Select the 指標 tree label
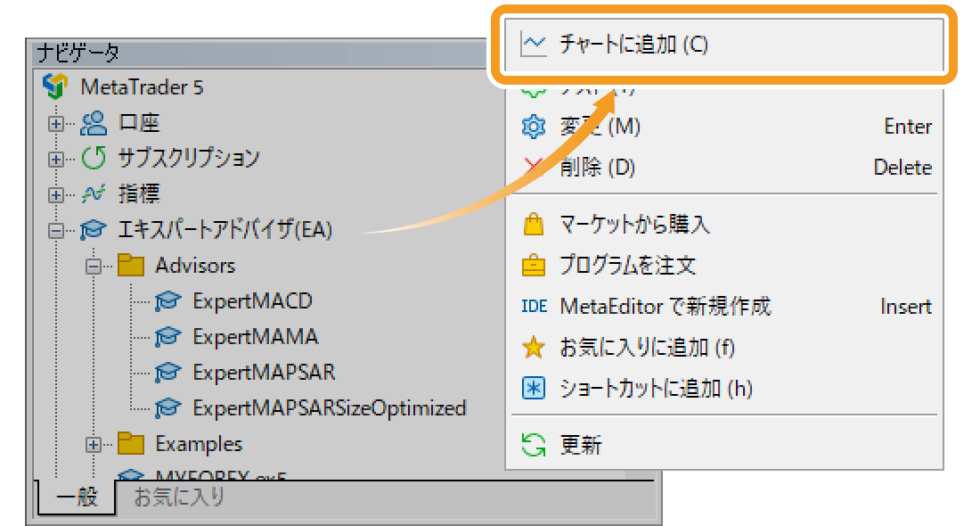Viewport: 980px width, 526px height. (139, 193)
